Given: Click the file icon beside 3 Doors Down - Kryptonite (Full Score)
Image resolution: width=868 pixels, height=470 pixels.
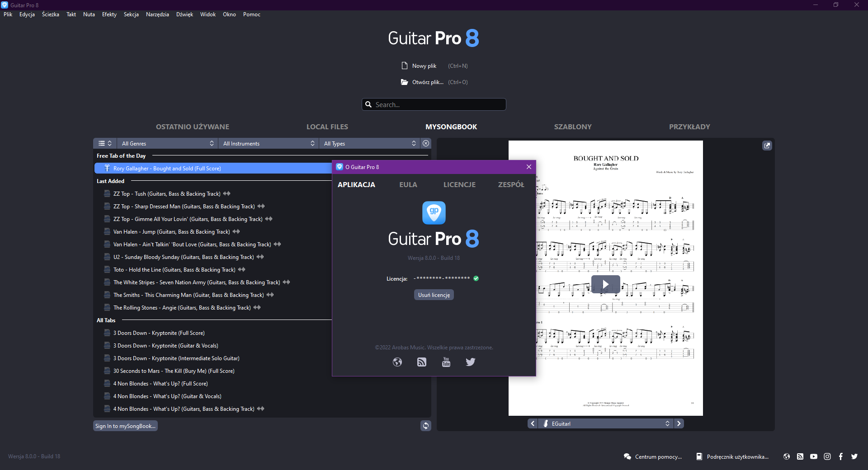Looking at the screenshot, I should [x=107, y=333].
